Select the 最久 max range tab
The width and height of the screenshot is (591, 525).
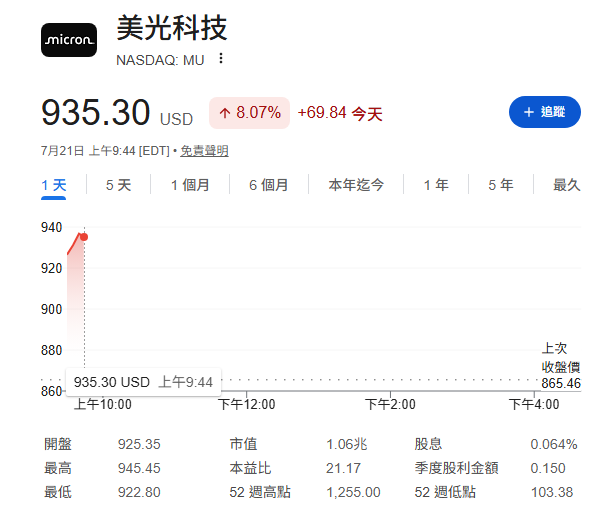point(567,185)
